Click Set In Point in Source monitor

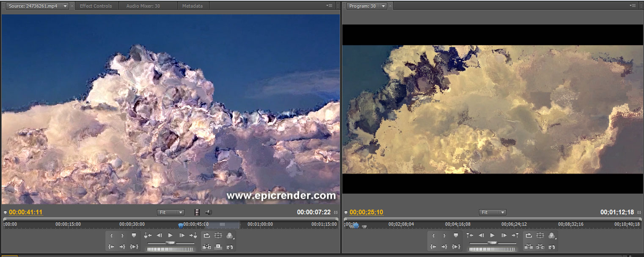[x=112, y=235]
